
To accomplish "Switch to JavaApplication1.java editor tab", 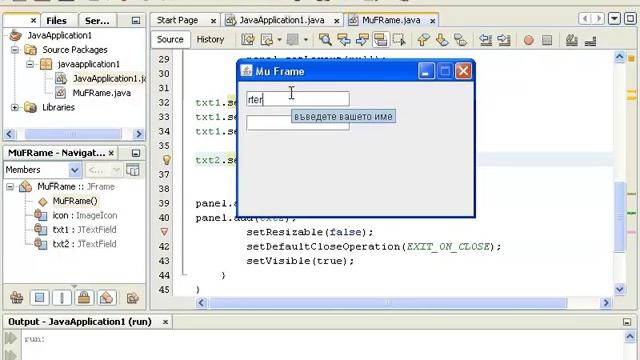I will point(282,20).
